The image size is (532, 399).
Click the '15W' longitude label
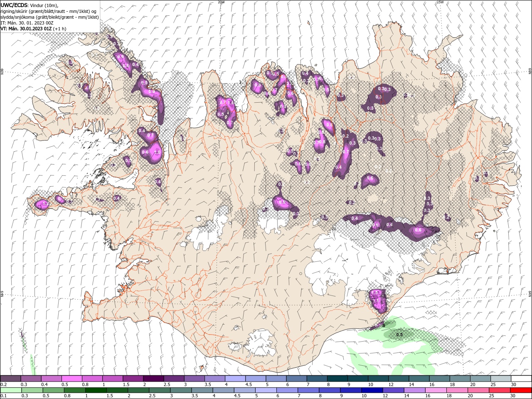point(440,2)
